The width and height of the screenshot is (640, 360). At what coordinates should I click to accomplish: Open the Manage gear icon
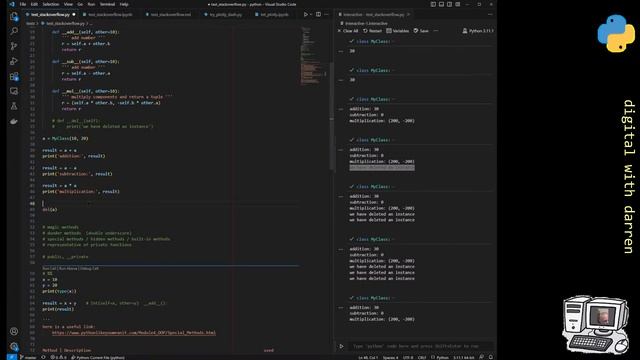[x=14, y=347]
